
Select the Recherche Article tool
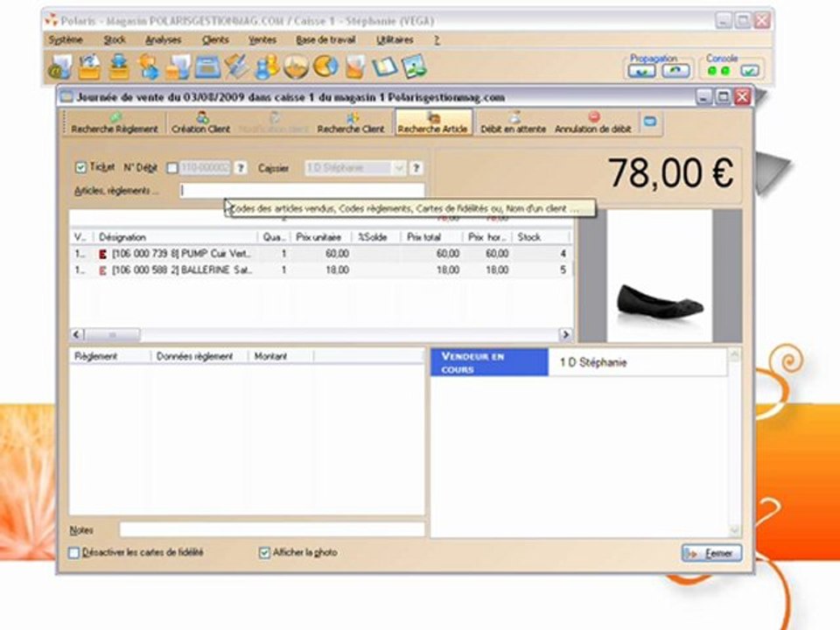pyautogui.click(x=433, y=122)
